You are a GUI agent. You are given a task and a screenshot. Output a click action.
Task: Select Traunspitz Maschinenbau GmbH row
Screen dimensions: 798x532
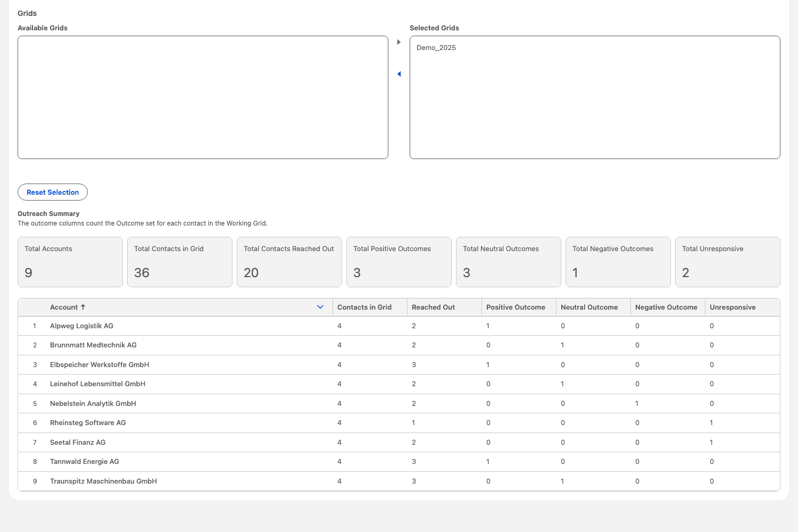coord(399,481)
